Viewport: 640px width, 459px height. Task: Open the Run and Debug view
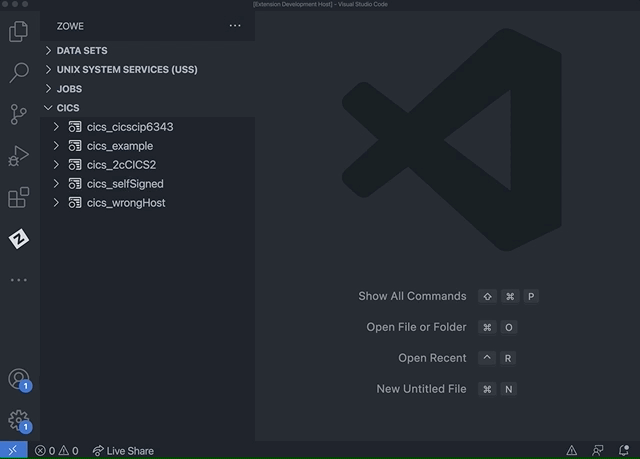point(18,156)
